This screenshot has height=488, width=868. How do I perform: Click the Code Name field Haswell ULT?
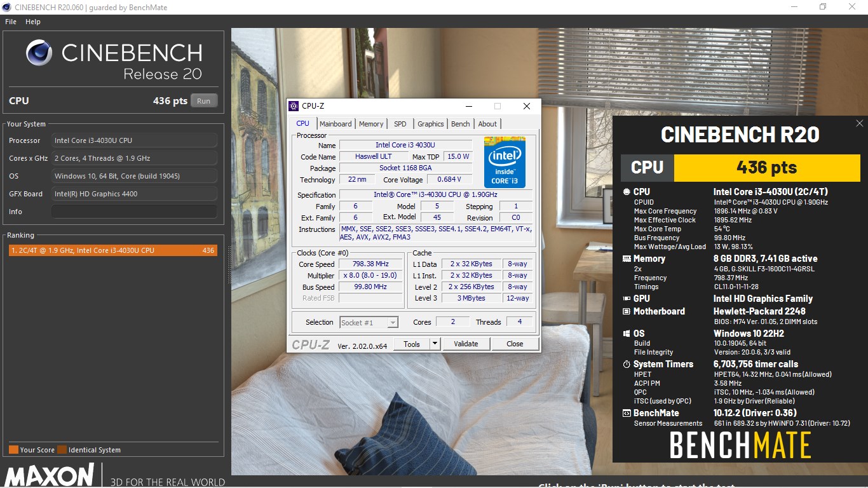point(373,156)
